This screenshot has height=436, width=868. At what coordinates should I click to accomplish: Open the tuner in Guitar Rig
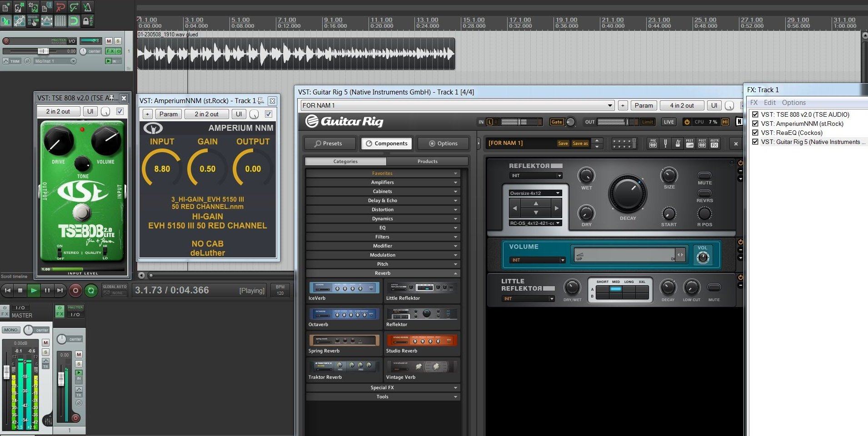point(665,144)
